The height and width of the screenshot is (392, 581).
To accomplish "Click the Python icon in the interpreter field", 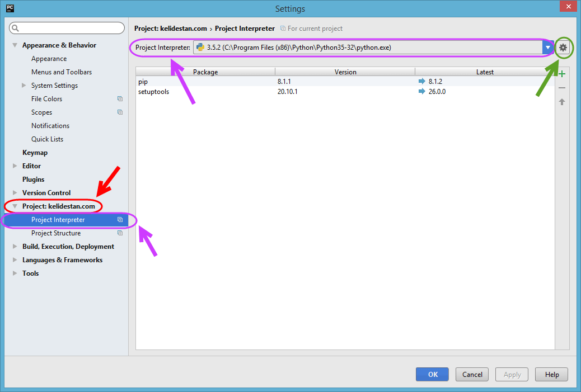I will (x=200, y=48).
